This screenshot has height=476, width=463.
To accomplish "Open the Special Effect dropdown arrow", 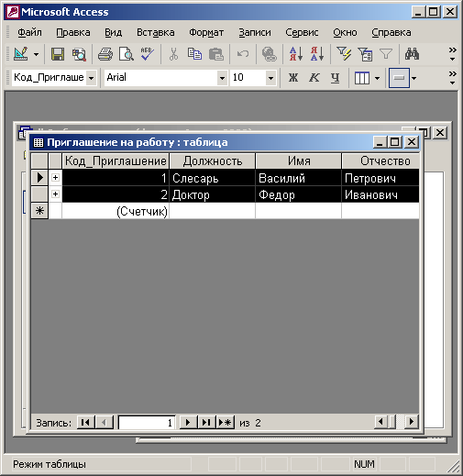I will [x=413, y=78].
